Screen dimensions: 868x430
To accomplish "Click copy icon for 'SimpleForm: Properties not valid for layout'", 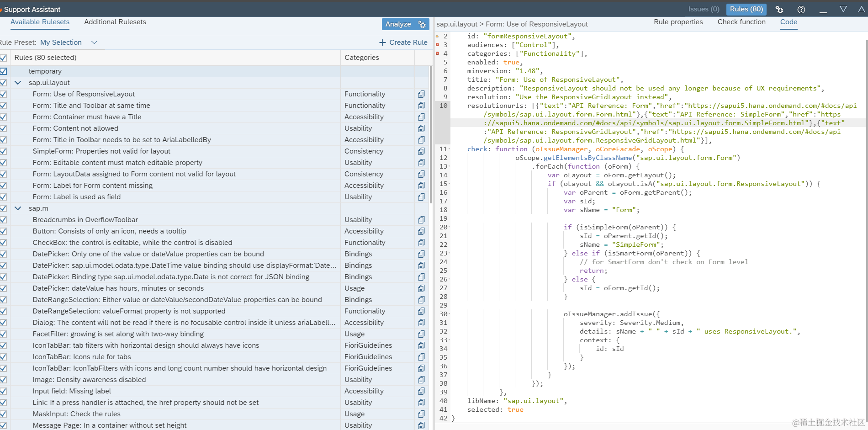I will pos(421,151).
